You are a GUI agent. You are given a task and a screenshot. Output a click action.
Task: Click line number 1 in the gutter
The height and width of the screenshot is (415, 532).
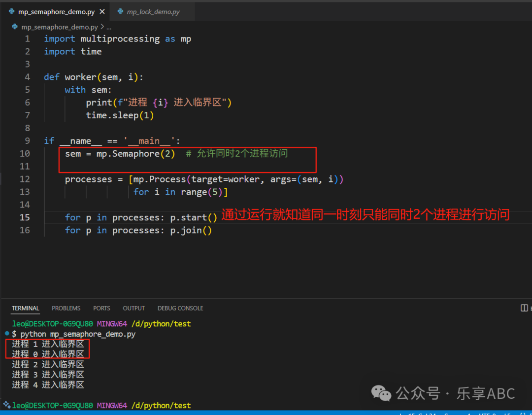point(28,39)
